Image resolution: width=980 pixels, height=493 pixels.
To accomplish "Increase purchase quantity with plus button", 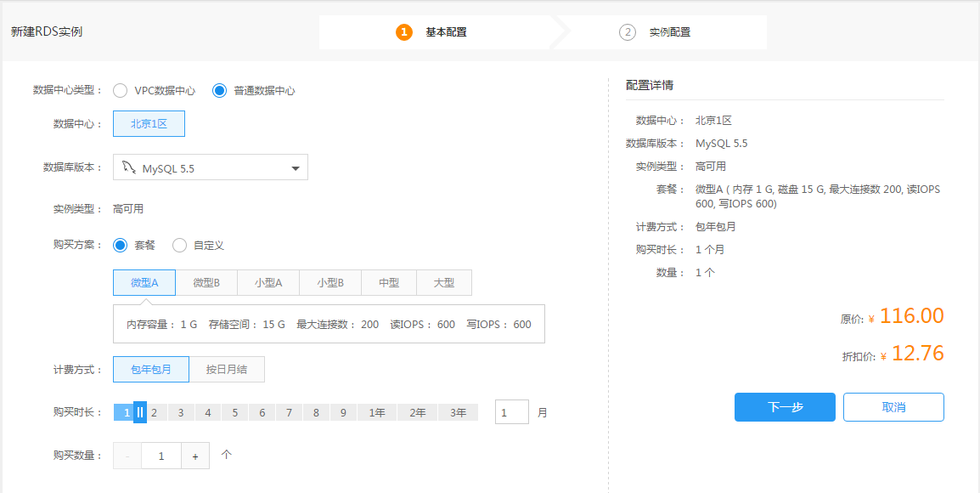I will coord(195,456).
